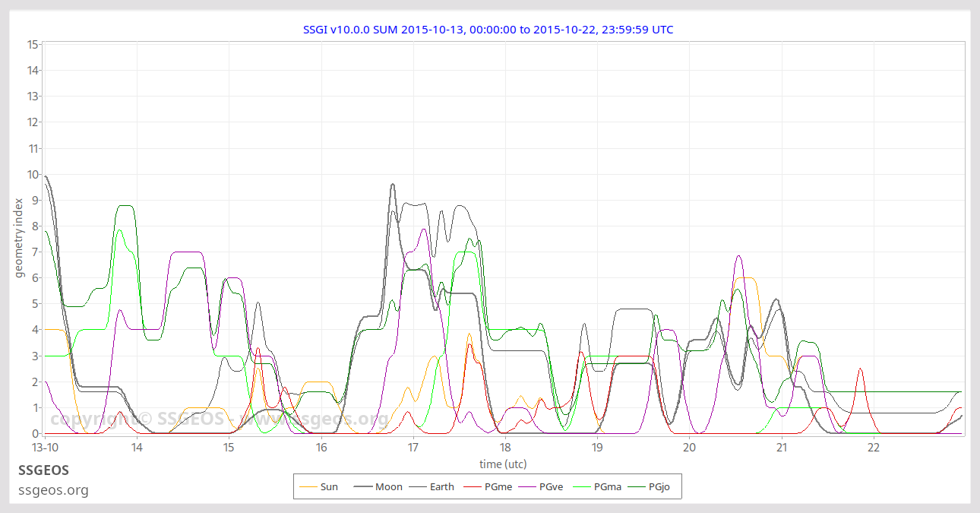Click the "geometry index" vertical axis title

(x=21, y=237)
